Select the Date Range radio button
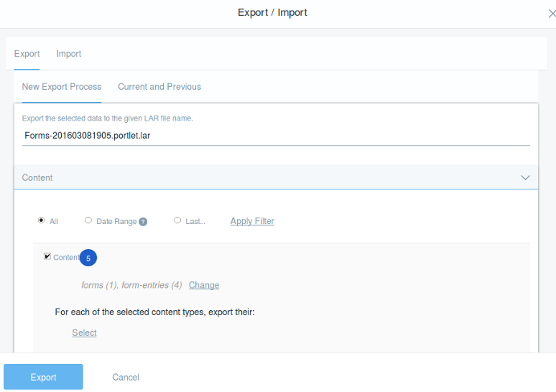 88,220
